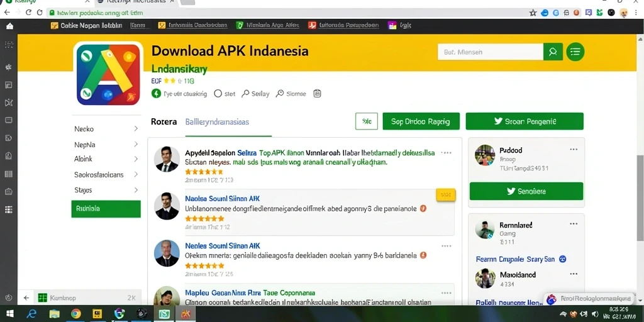Click the calendar icon after Siemee

point(317,93)
